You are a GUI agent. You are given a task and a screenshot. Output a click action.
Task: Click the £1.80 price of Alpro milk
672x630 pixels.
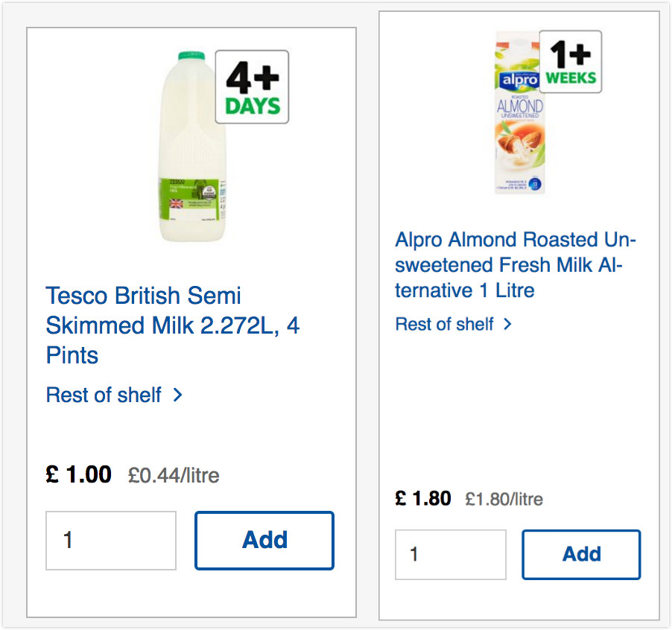tap(423, 498)
